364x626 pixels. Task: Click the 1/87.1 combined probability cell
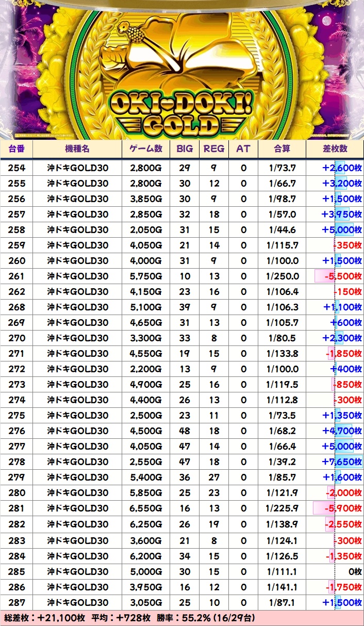(x=282, y=602)
